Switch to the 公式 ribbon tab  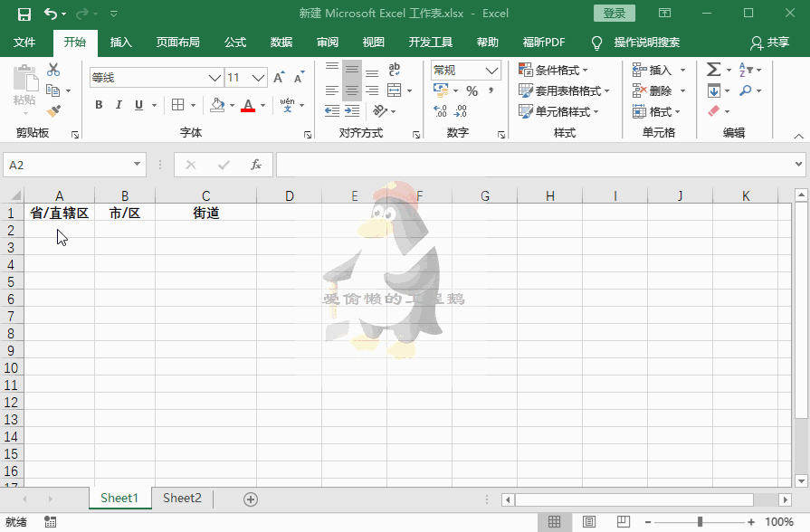pos(235,43)
